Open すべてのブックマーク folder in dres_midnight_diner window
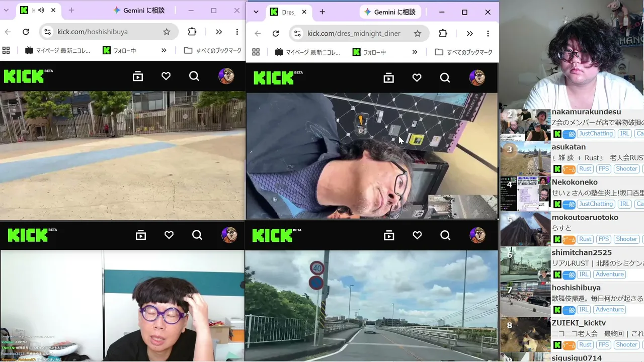The height and width of the screenshot is (362, 644). pos(463,52)
